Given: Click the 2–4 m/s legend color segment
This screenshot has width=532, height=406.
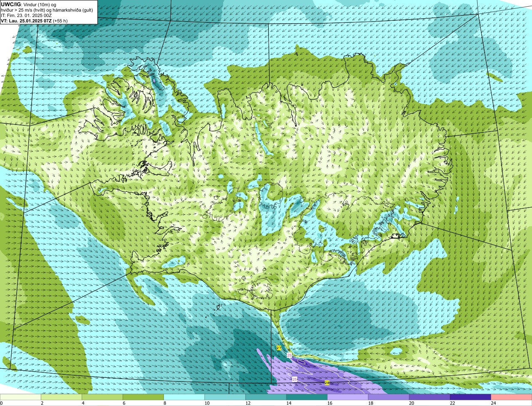Looking at the screenshot, I should pyautogui.click(x=62, y=397).
